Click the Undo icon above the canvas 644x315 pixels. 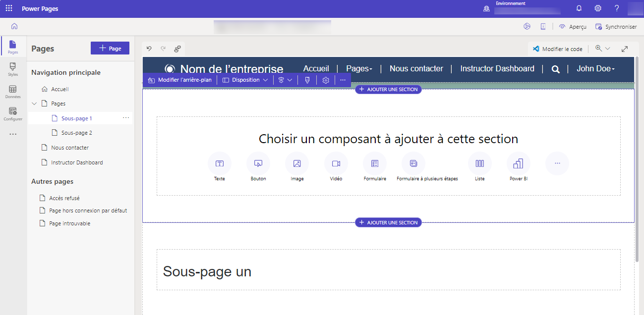click(149, 48)
